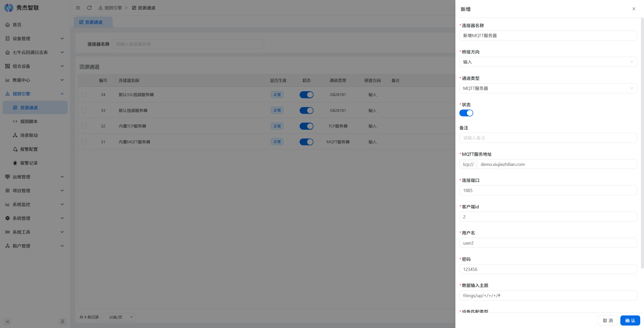Open the 通道类型 dropdown

[x=548, y=88]
